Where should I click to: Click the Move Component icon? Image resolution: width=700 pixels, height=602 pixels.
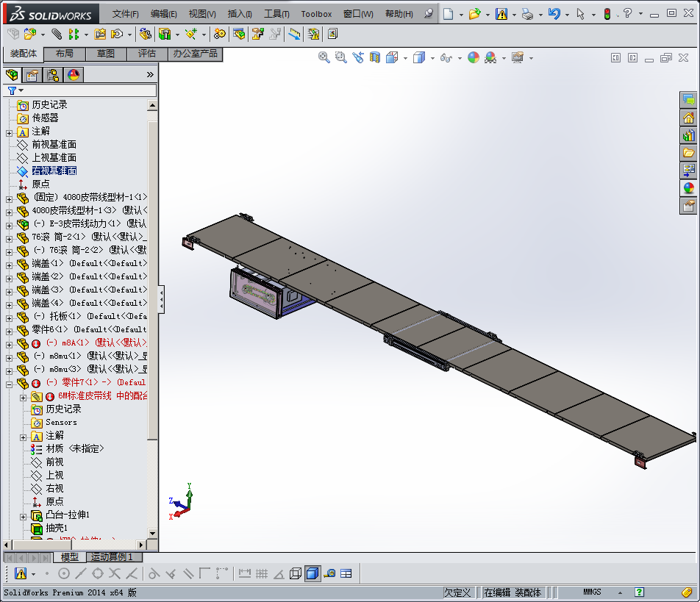click(117, 34)
